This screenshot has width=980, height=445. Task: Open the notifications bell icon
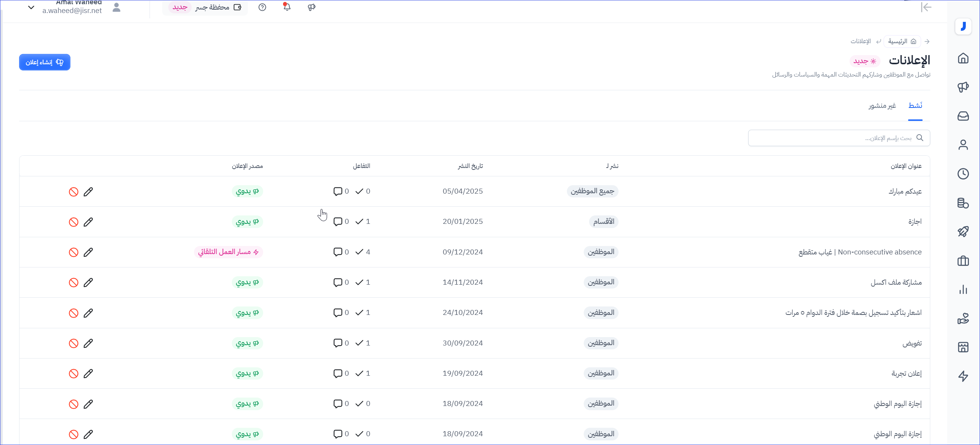287,7
